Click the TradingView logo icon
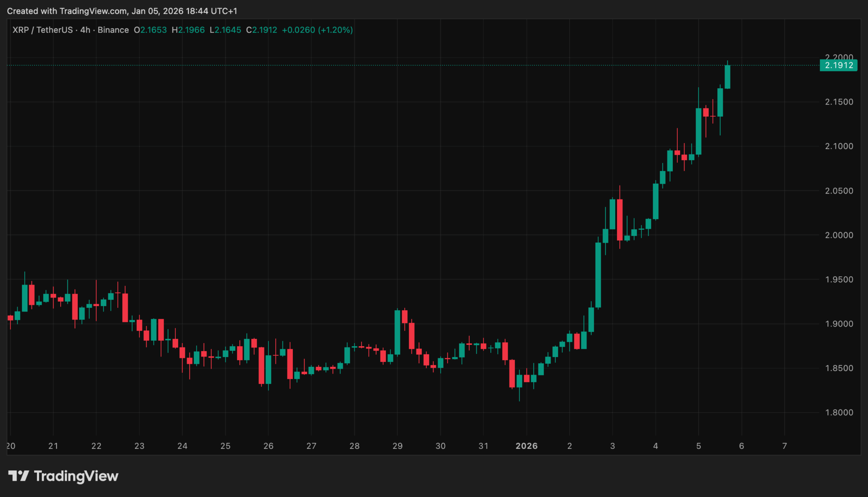 pyautogui.click(x=18, y=476)
